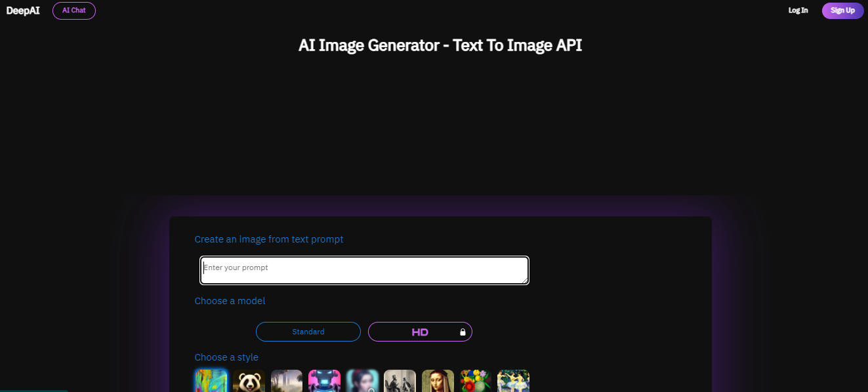Choose the Mona Lisa style thumbnail
Viewport: 868px width, 392px height.
[438, 381]
